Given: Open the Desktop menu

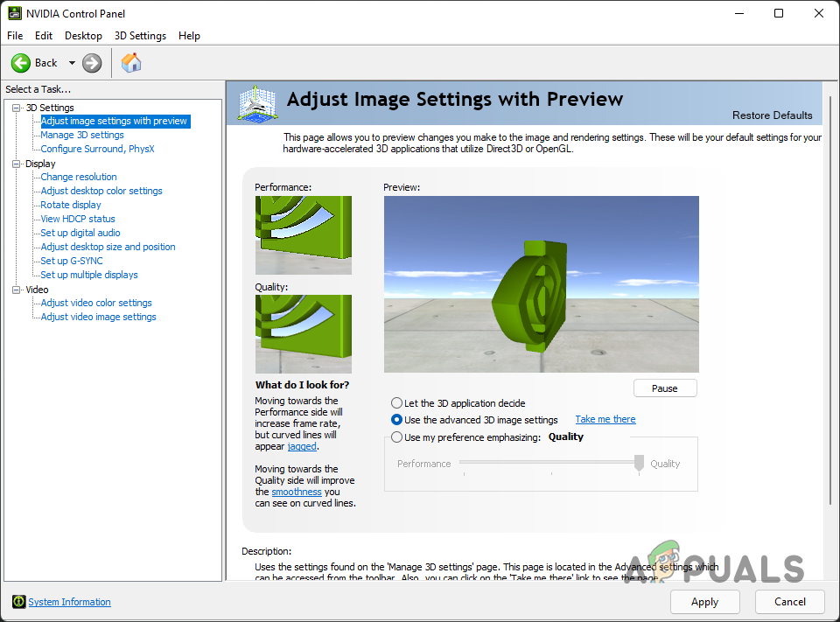Looking at the screenshot, I should [x=84, y=36].
